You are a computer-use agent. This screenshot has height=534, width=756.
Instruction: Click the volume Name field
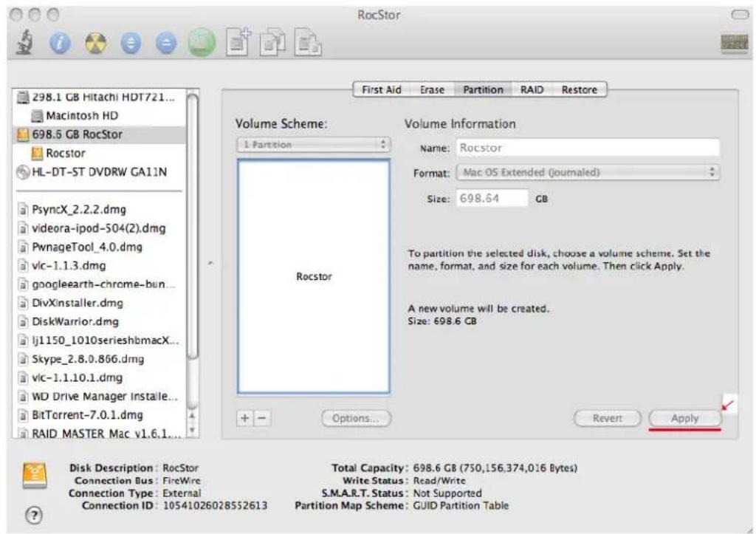(588, 148)
